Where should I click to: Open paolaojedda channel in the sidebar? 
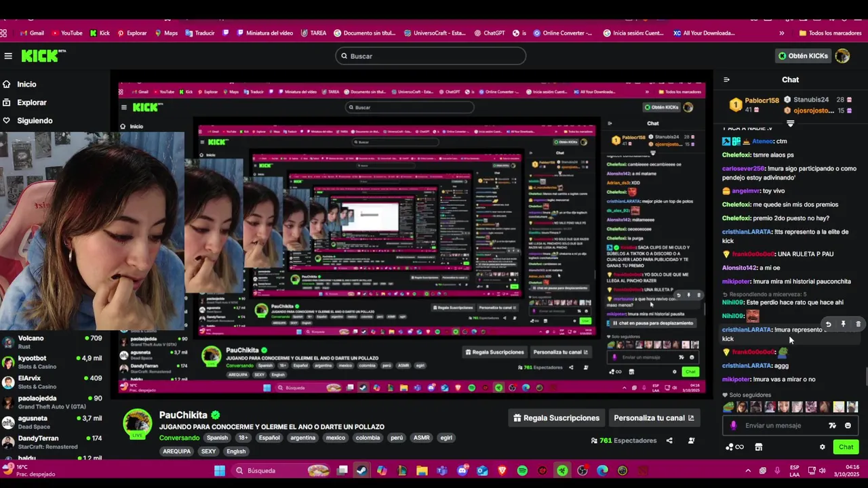[53, 402]
